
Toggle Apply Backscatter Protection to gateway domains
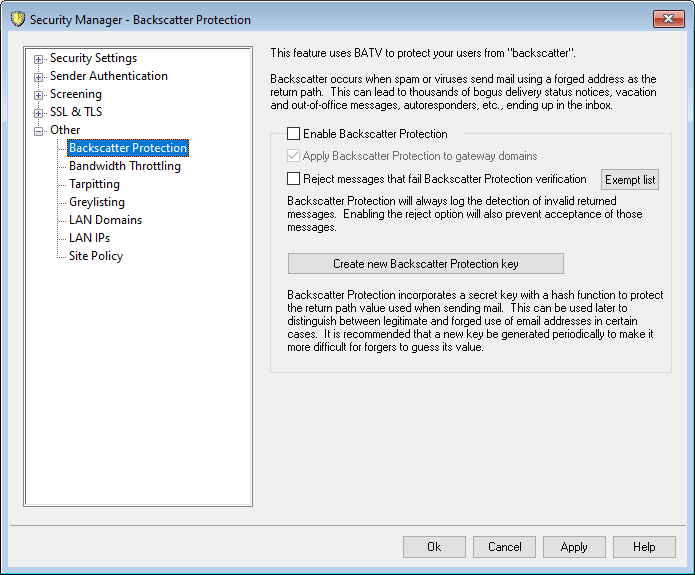(293, 156)
